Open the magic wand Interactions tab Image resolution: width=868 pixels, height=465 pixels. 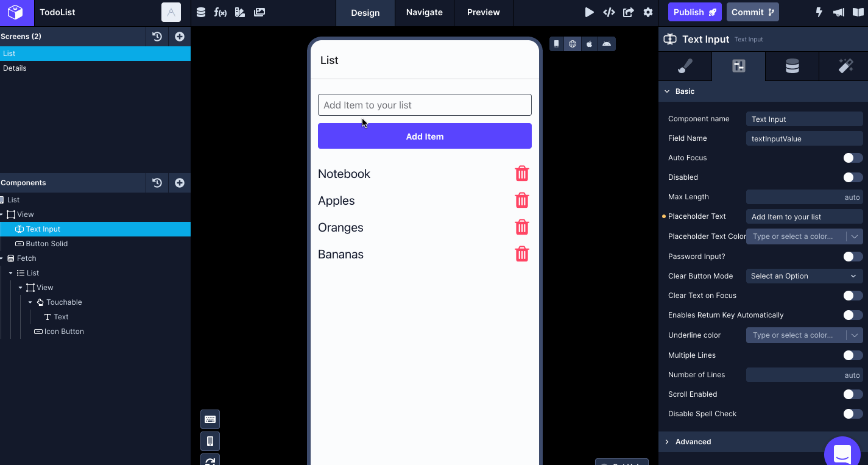[845, 66]
